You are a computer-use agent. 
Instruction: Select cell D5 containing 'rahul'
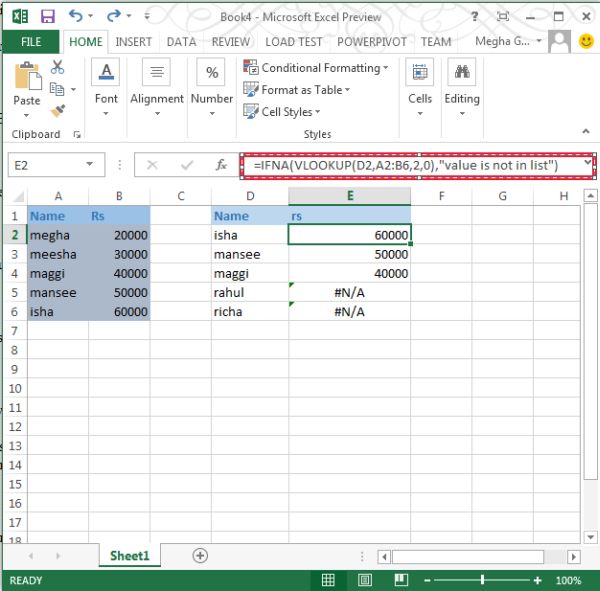click(249, 292)
